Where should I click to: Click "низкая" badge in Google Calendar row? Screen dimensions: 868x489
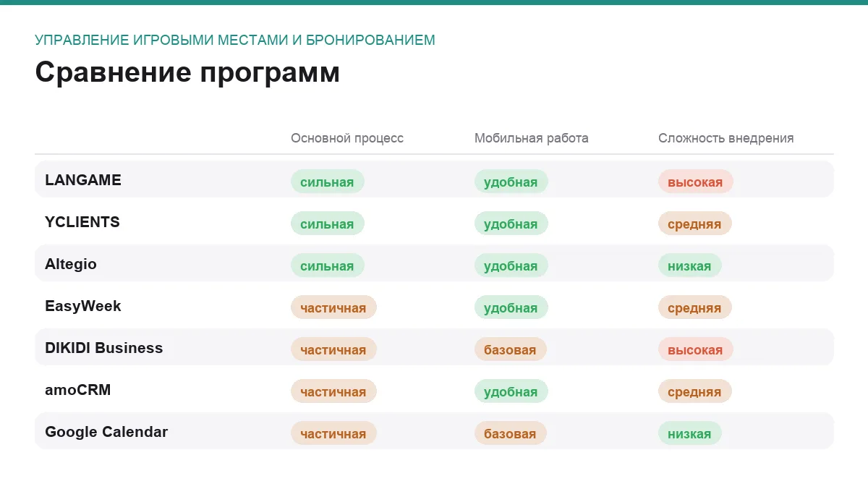coord(690,433)
